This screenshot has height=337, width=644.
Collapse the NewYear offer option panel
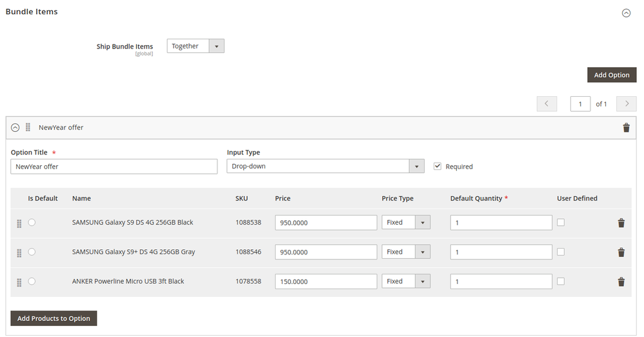(15, 127)
